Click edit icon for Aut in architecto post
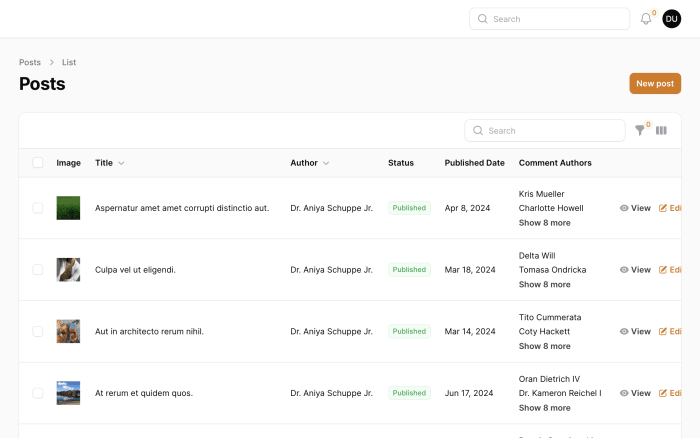 663,331
